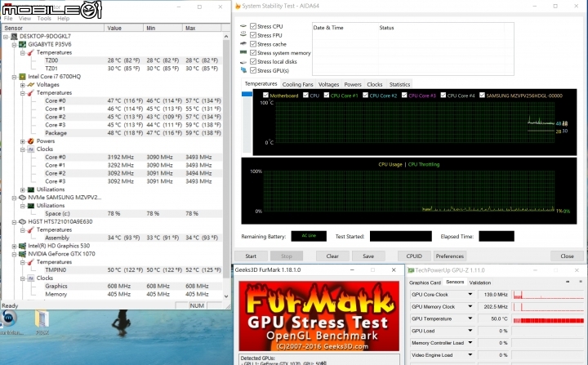
Task: Toggle the Stress CPU checkbox
Action: point(253,26)
